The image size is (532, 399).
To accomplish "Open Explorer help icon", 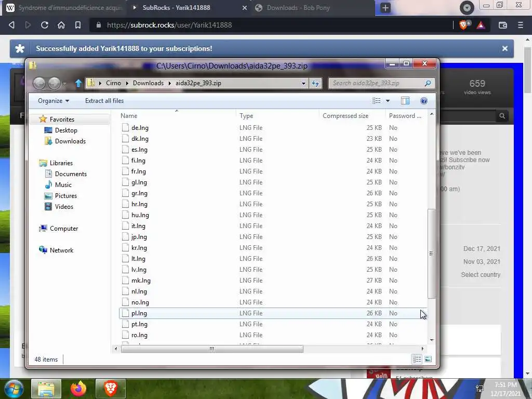I will [x=424, y=101].
